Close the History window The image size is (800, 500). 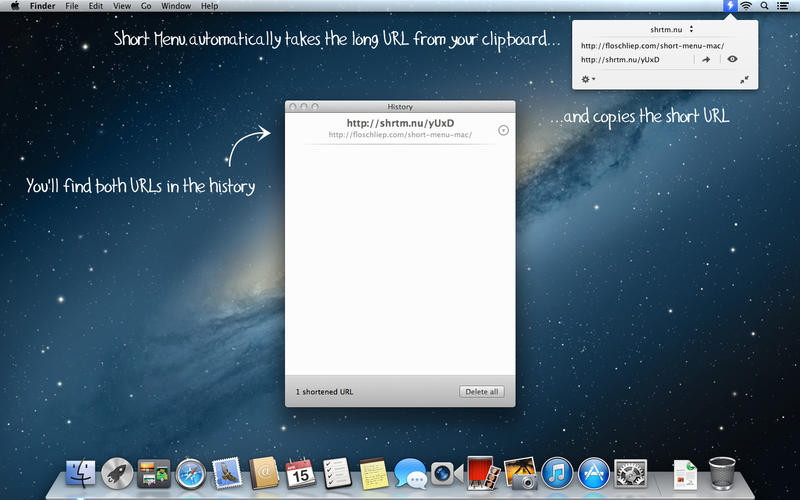[x=293, y=107]
